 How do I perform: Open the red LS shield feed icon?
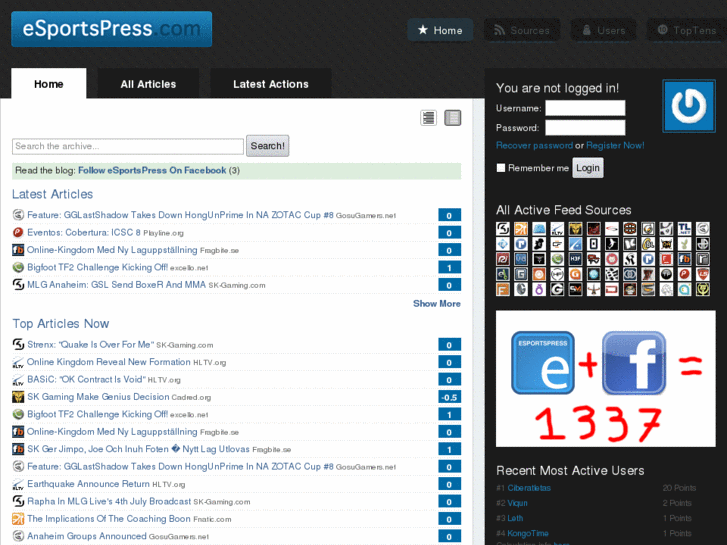point(703,274)
